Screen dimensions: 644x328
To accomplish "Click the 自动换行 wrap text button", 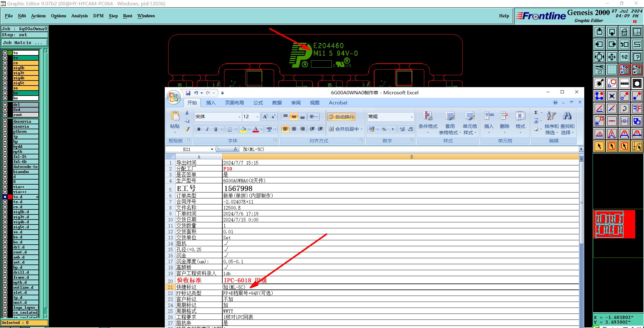I will pyautogui.click(x=341, y=117).
